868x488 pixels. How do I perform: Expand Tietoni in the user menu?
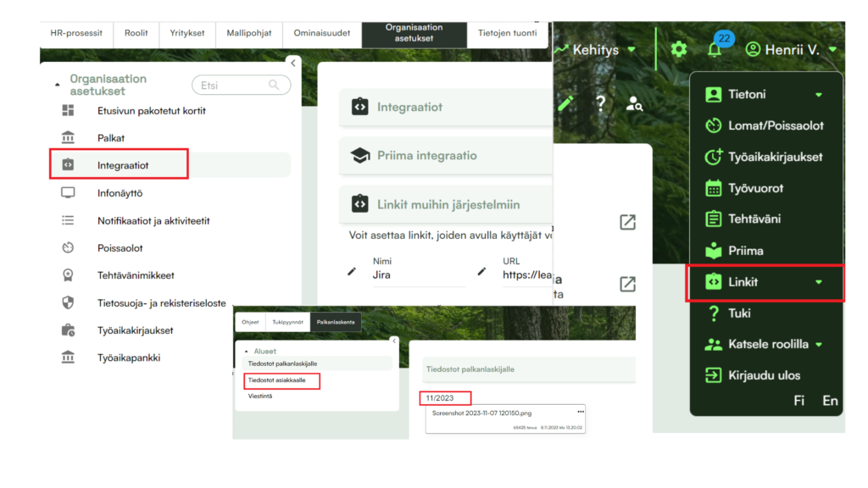(819, 95)
